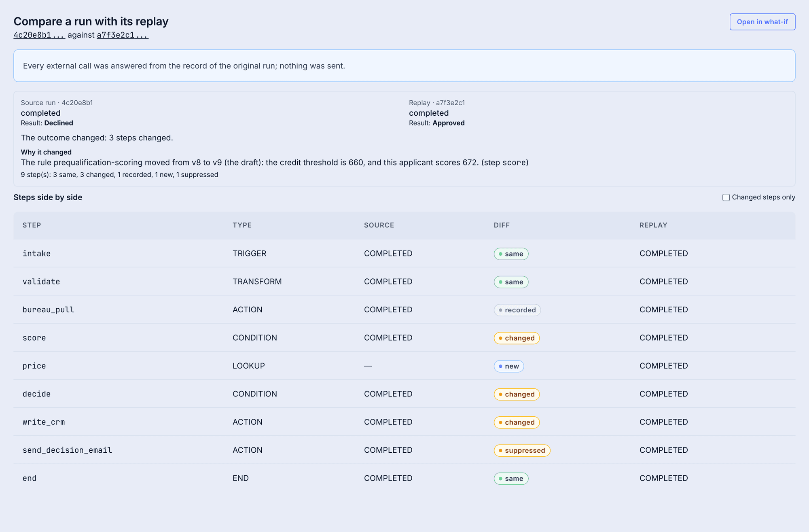
Task: Click the Result: Approved text
Action: pos(437,123)
